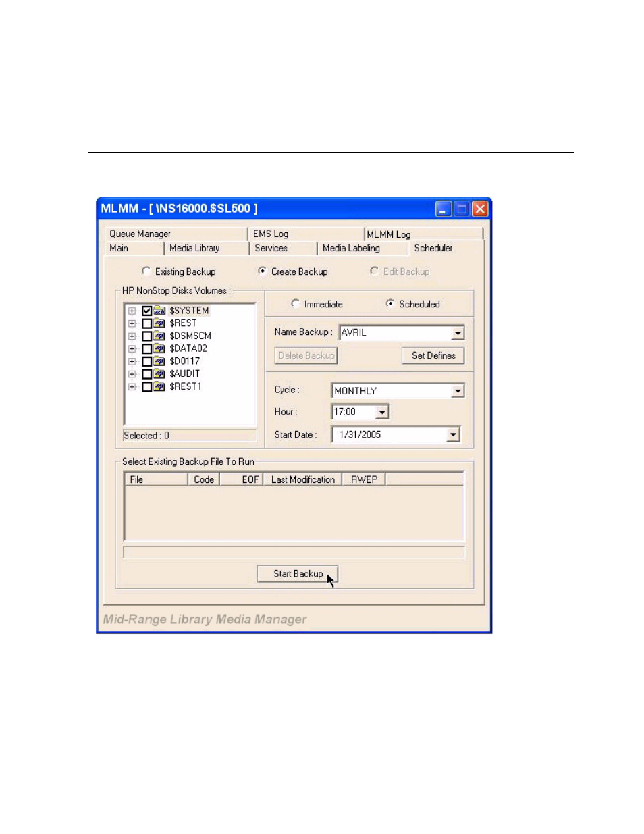The image size is (644, 834).
Task: Expand the $DATA02 tree node
Action: (x=132, y=349)
